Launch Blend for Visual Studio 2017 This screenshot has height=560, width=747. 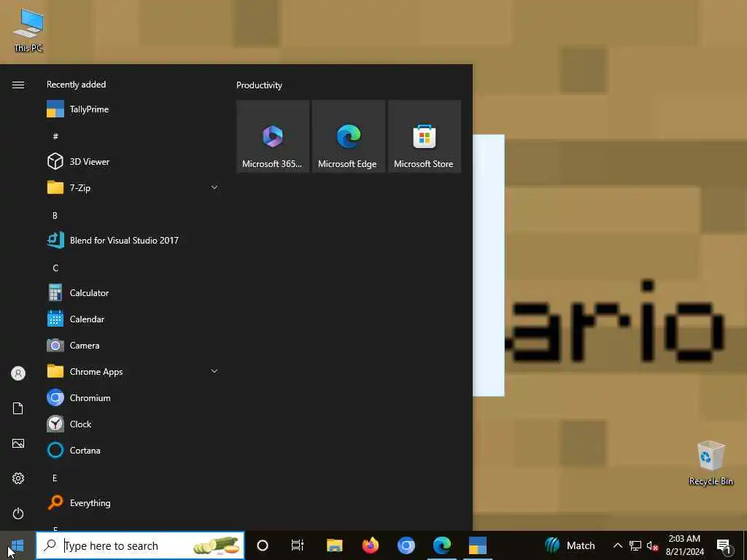[x=133, y=241]
